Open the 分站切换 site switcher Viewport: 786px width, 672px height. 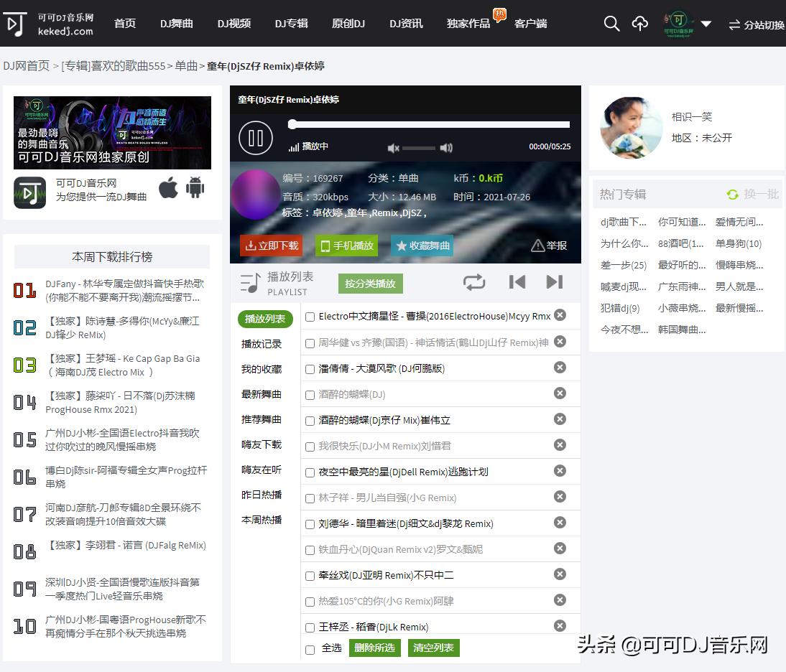pos(756,24)
